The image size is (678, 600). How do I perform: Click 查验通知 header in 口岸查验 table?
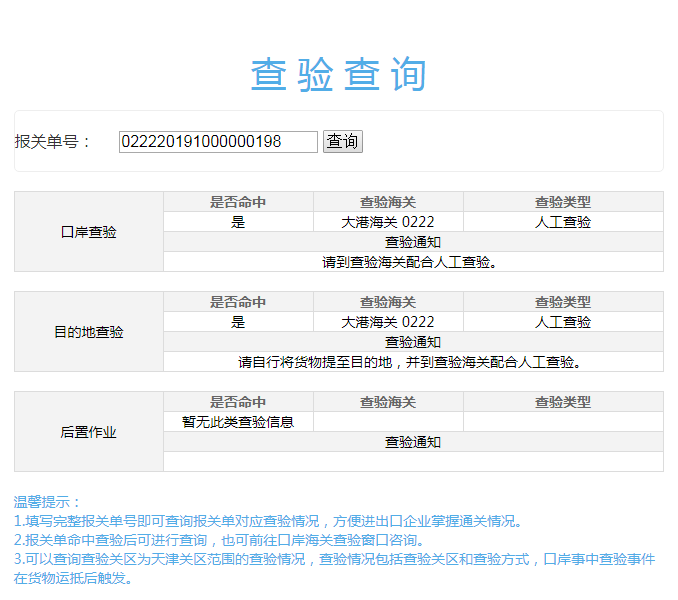pos(413,242)
